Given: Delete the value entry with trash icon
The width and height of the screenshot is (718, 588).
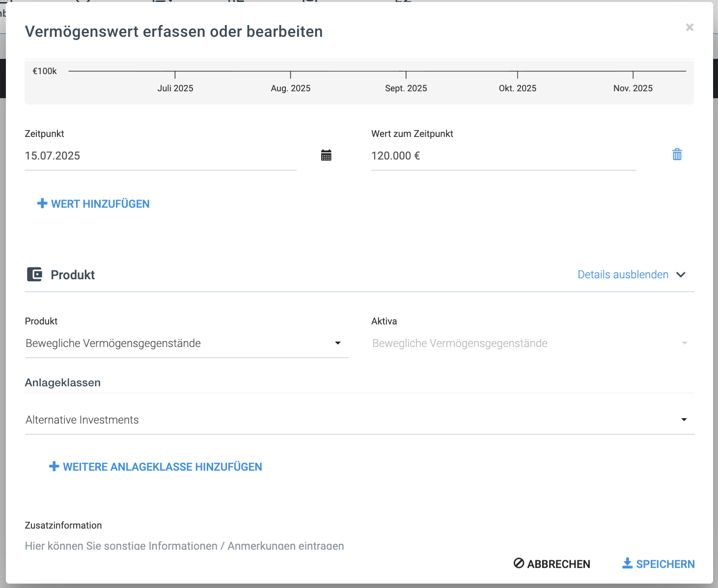Looking at the screenshot, I should [x=677, y=155].
